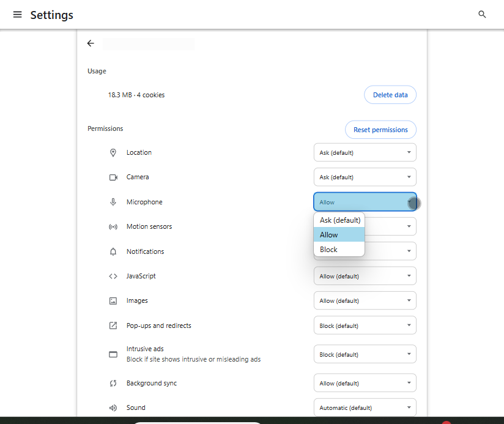This screenshot has height=424, width=504.
Task: Click the Notifications bell icon
Action: 113,251
